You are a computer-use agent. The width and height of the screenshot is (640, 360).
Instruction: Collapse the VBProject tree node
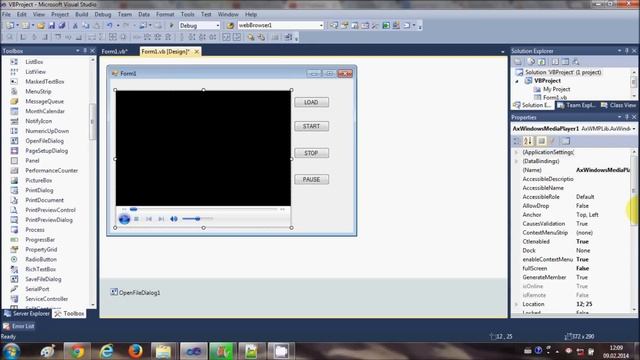(x=517, y=81)
